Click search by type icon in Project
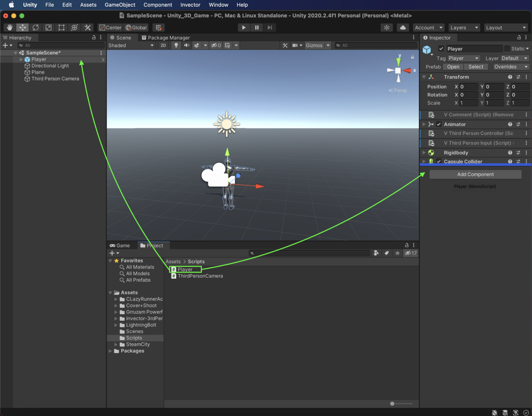Viewport: 532px width, 416px height. pos(376,253)
